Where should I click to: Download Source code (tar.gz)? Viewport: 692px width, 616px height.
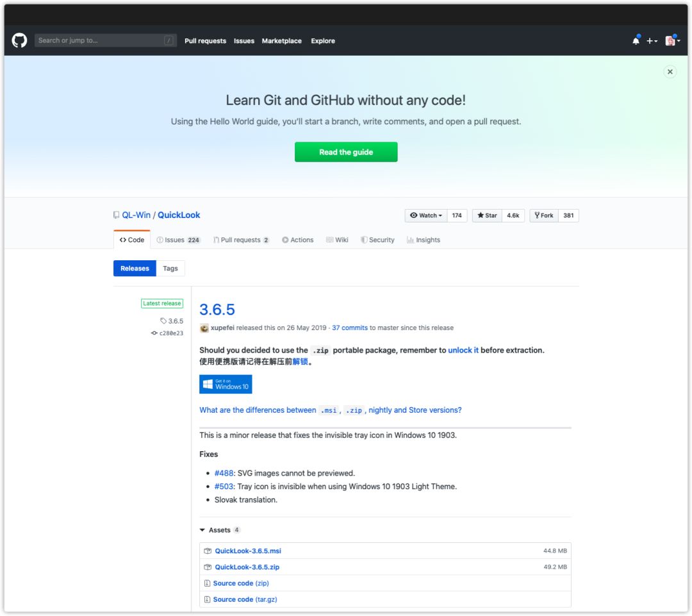tap(245, 599)
